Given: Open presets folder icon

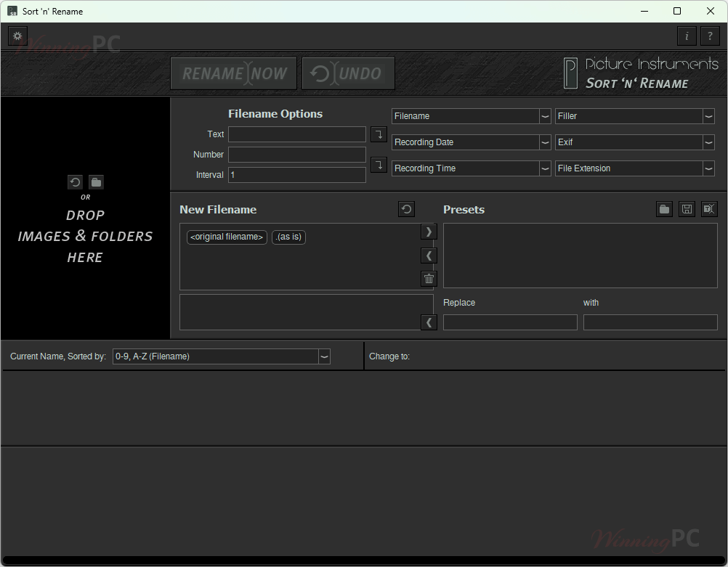Looking at the screenshot, I should (x=664, y=209).
